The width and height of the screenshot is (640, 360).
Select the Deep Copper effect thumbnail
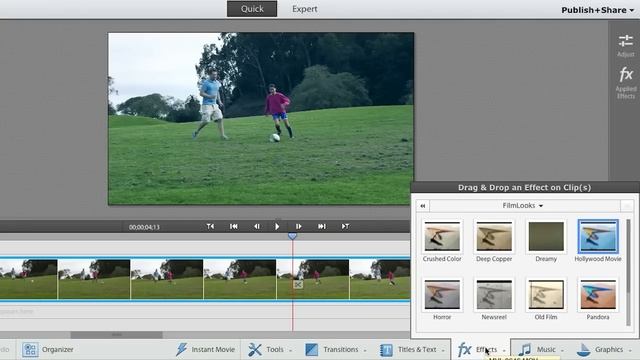[494, 236]
